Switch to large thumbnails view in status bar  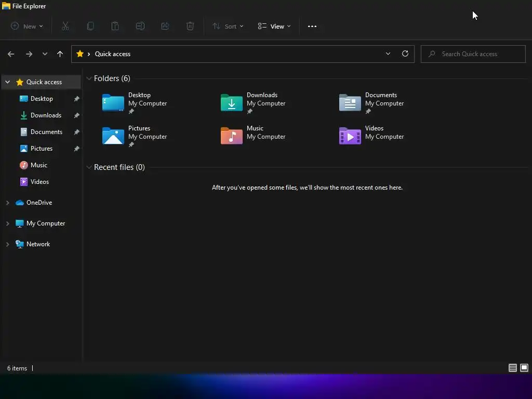(524, 368)
